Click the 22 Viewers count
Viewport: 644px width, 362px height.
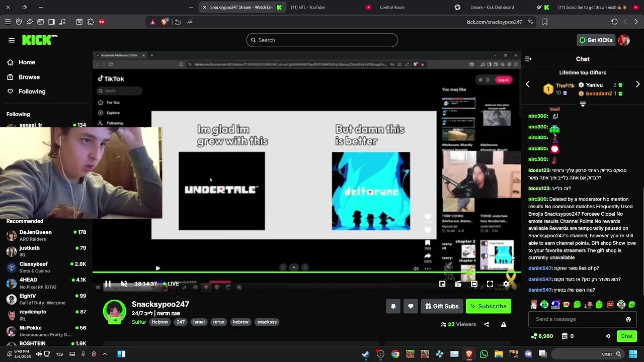[458, 324]
